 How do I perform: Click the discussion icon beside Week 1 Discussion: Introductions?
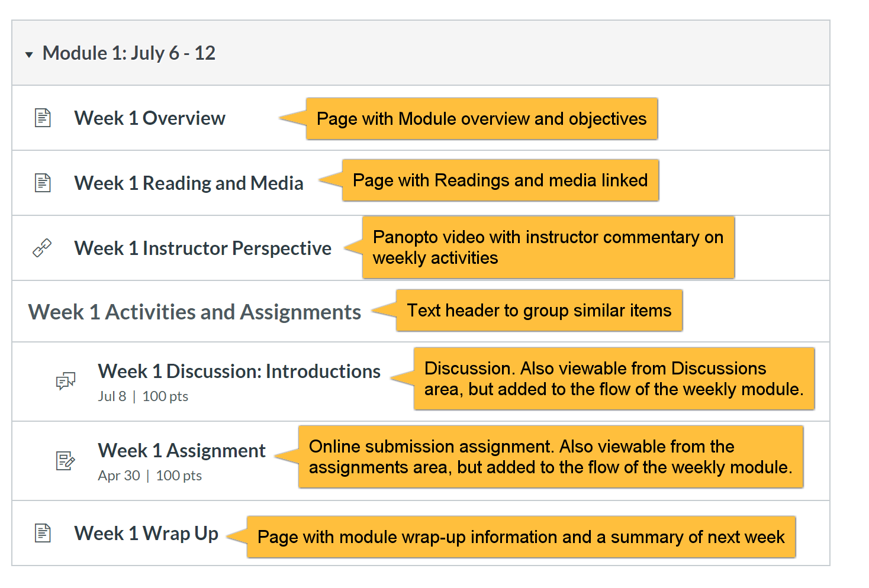pyautogui.click(x=65, y=382)
